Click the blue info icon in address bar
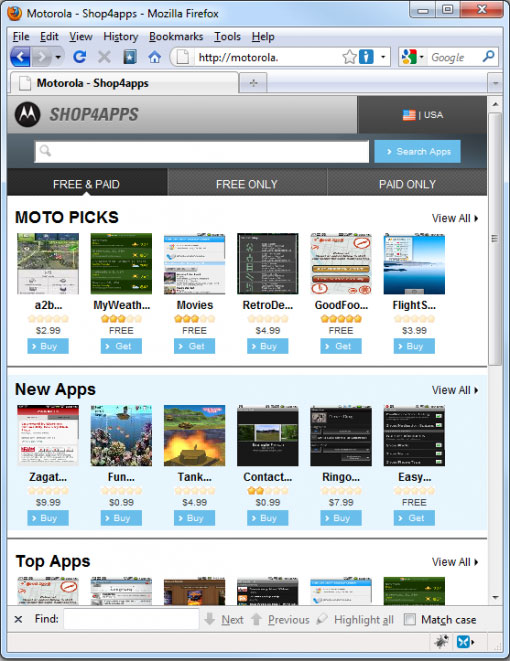Image resolution: width=510 pixels, height=661 pixels. point(366,57)
